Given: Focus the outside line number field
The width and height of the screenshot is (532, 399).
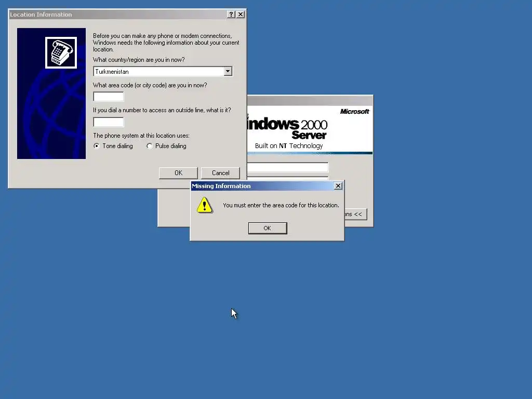Looking at the screenshot, I should point(109,122).
